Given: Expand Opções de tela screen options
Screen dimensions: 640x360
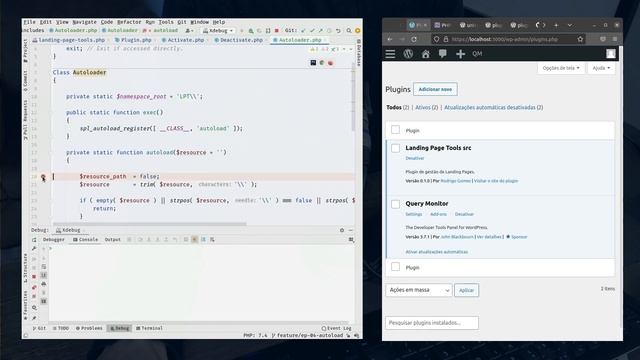Looking at the screenshot, I should pyautogui.click(x=561, y=68).
